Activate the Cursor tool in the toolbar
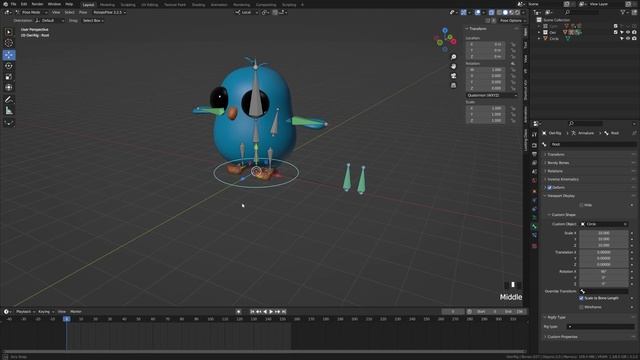This screenshot has height=360, width=640. (9, 43)
